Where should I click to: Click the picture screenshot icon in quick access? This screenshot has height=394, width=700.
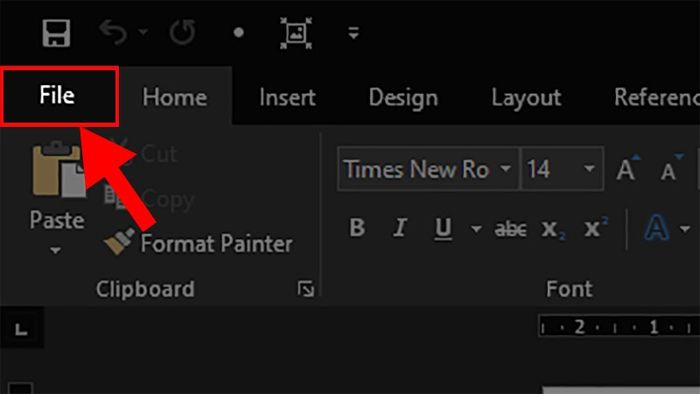(x=296, y=33)
